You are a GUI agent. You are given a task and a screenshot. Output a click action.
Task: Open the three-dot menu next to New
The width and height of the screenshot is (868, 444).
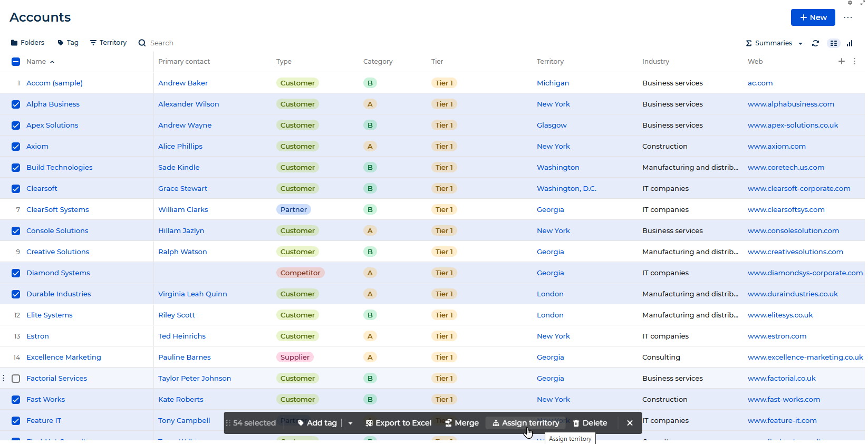tap(848, 17)
